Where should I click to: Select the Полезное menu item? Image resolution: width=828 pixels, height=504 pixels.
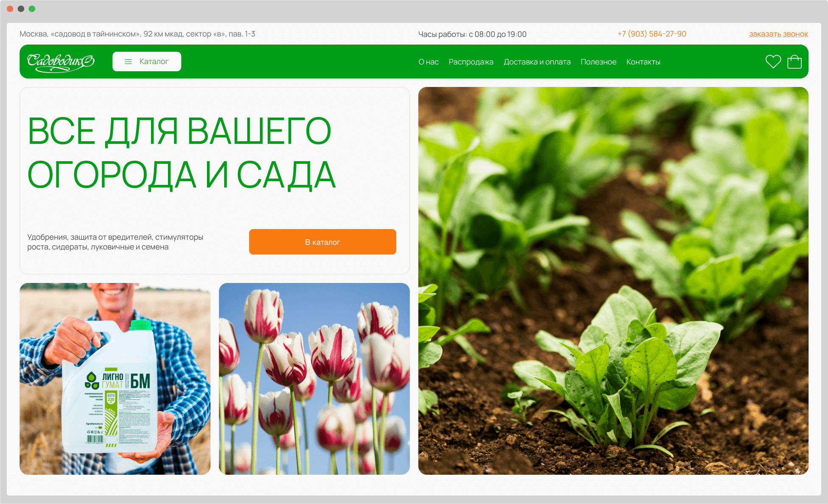coord(598,62)
